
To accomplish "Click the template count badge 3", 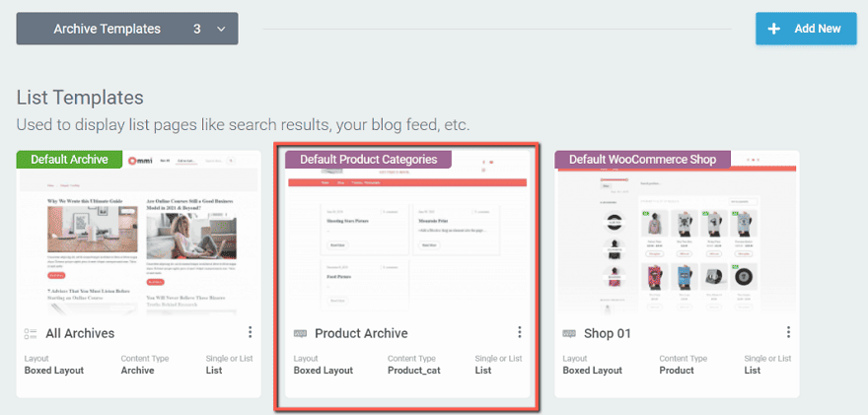I will (197, 29).
